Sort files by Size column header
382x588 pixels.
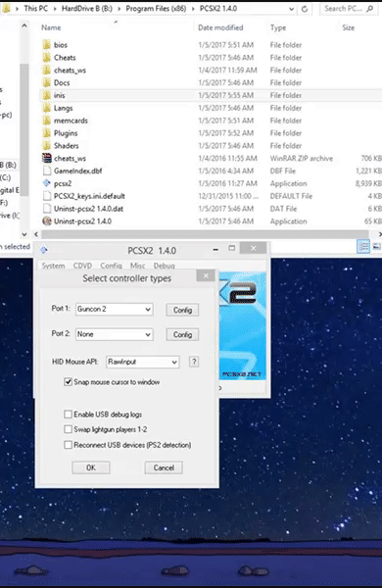(x=349, y=27)
